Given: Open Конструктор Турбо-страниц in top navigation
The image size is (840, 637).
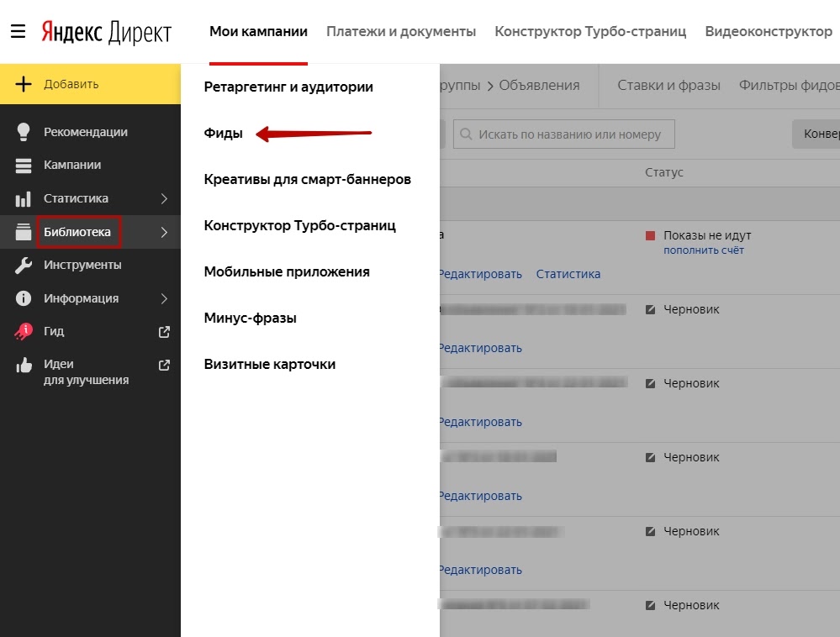Looking at the screenshot, I should (x=590, y=32).
